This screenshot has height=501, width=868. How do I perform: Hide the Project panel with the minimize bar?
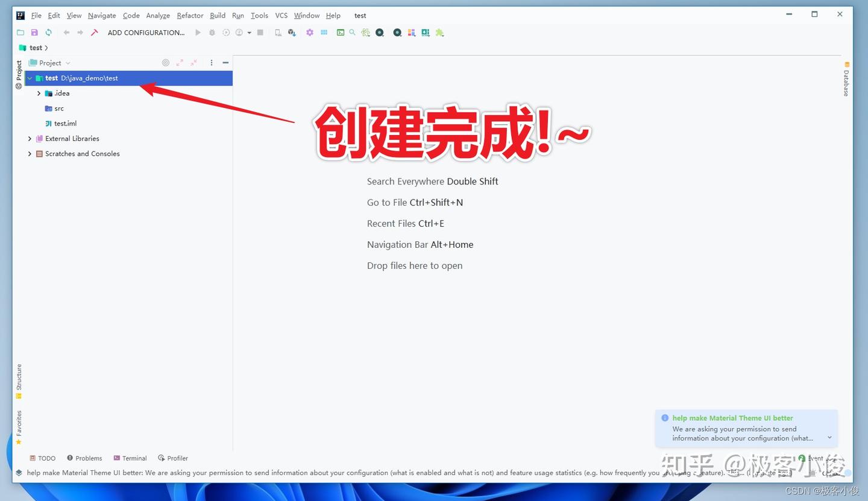(x=225, y=63)
